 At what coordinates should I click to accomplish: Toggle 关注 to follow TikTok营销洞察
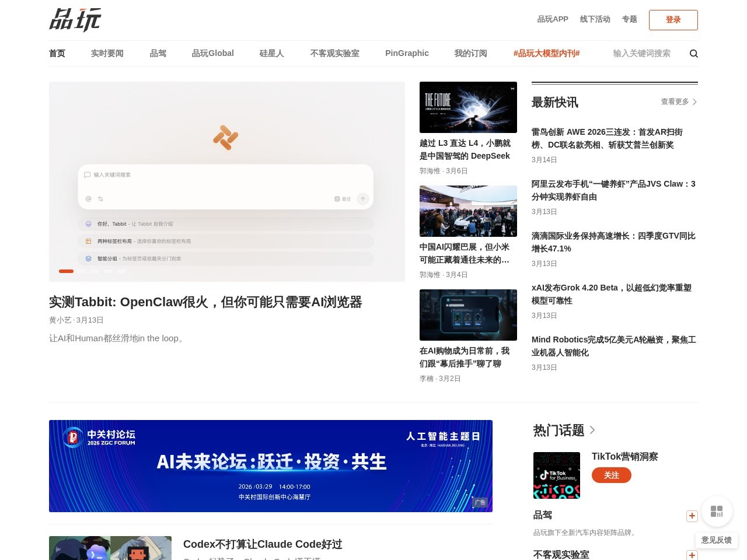(x=612, y=475)
